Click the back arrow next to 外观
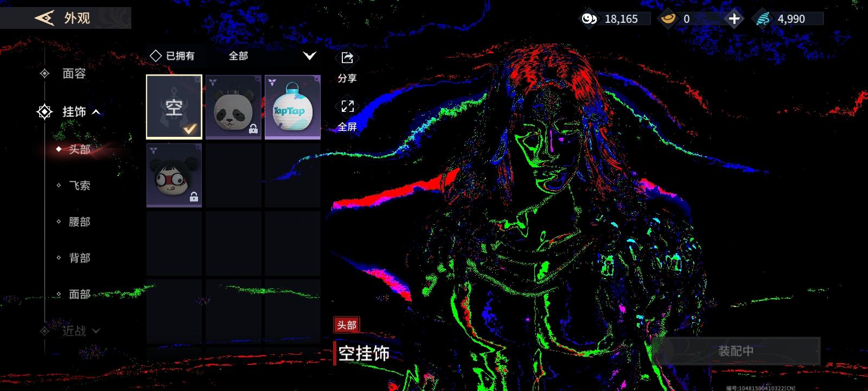 tap(44, 18)
